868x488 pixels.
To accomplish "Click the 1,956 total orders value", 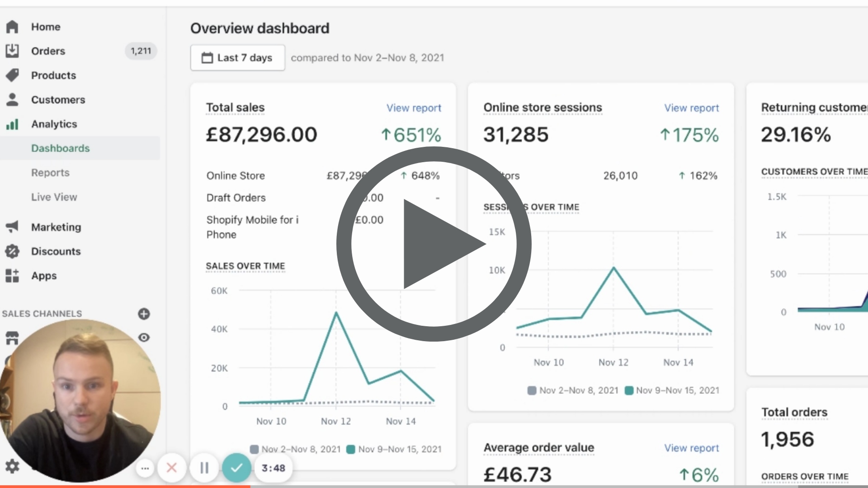I will tap(788, 439).
